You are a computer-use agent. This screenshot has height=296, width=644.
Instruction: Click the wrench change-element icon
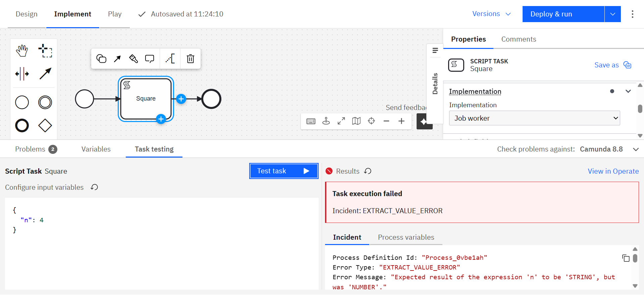pyautogui.click(x=133, y=59)
